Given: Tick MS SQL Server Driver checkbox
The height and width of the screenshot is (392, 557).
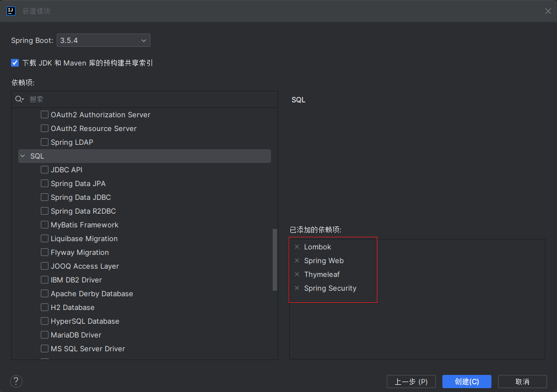Looking at the screenshot, I should pyautogui.click(x=45, y=349).
